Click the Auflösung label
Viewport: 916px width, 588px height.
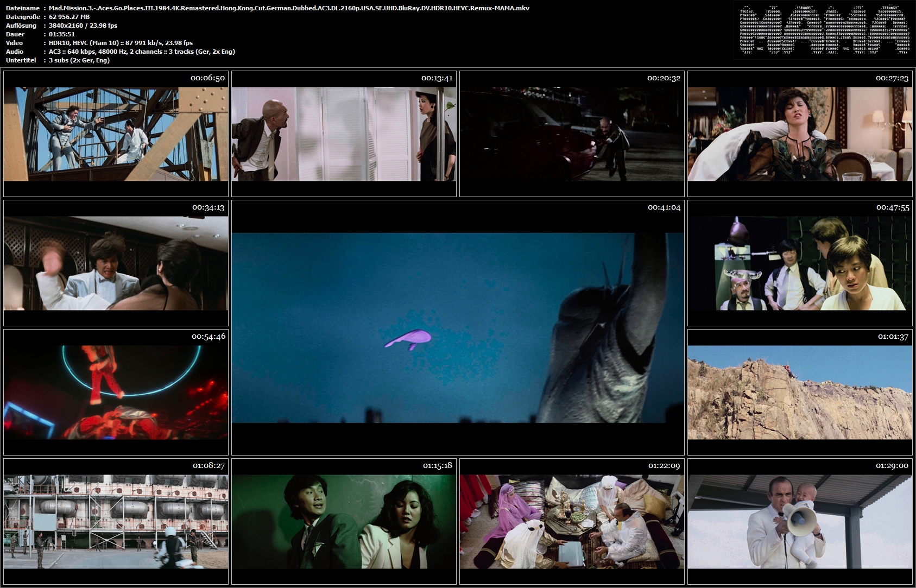21,26
